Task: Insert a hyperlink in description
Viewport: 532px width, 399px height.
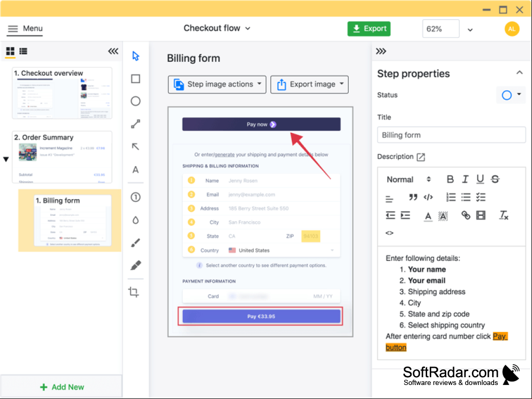Action: 466,215
